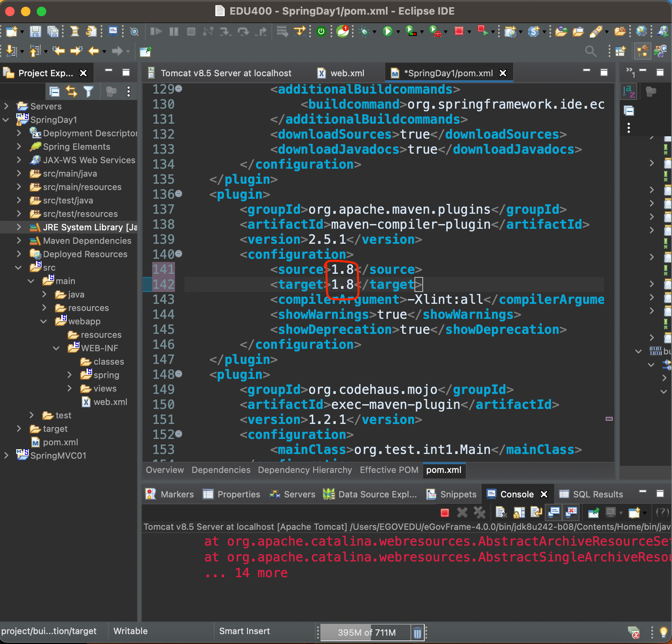Click Next Annotation arrow icon

(11, 51)
